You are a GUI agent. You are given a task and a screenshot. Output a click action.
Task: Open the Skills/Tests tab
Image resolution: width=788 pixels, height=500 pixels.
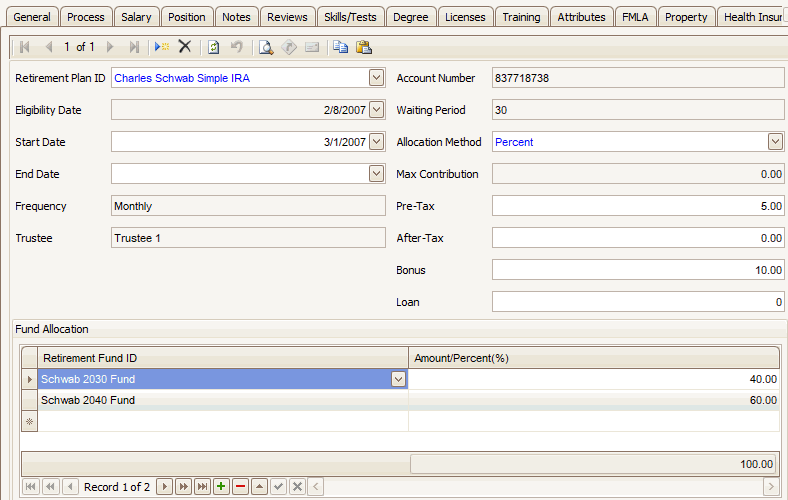350,17
